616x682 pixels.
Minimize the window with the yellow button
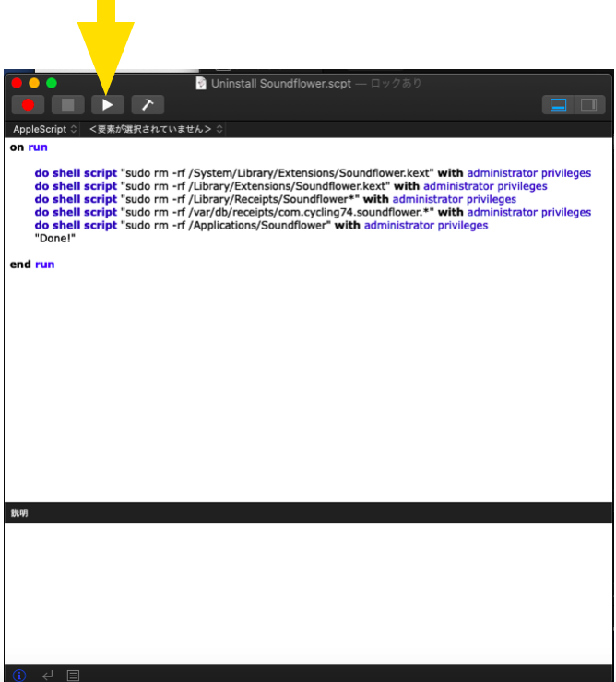[x=34, y=83]
